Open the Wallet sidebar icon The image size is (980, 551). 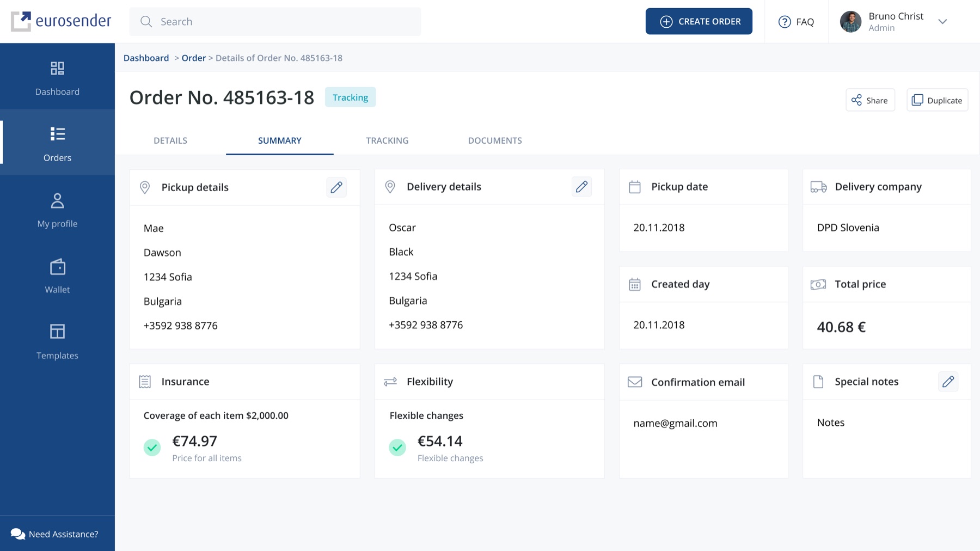pos(57,267)
